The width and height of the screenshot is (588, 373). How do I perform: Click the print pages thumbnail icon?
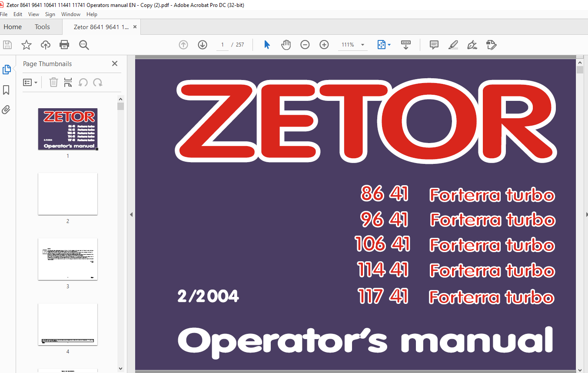coord(68,82)
